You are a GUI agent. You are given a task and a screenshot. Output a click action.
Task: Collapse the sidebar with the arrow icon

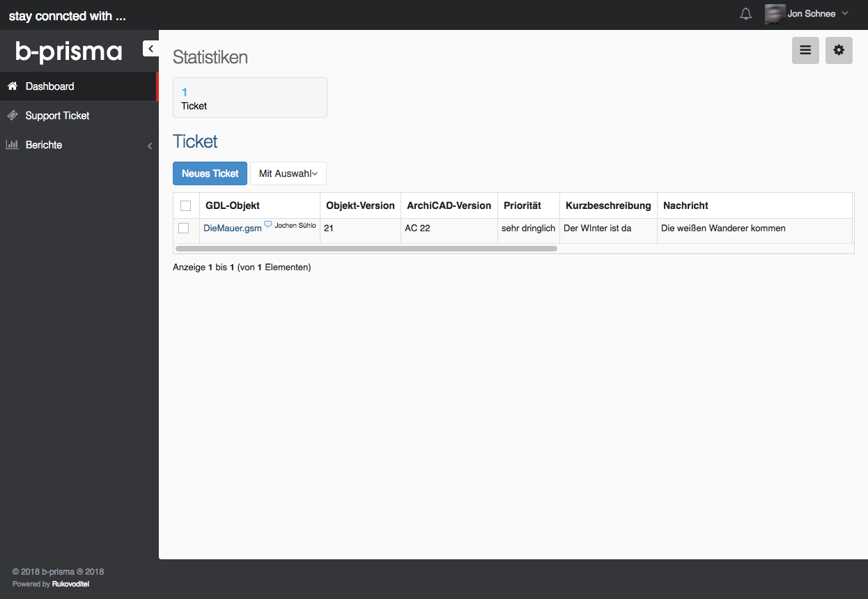[x=150, y=48]
